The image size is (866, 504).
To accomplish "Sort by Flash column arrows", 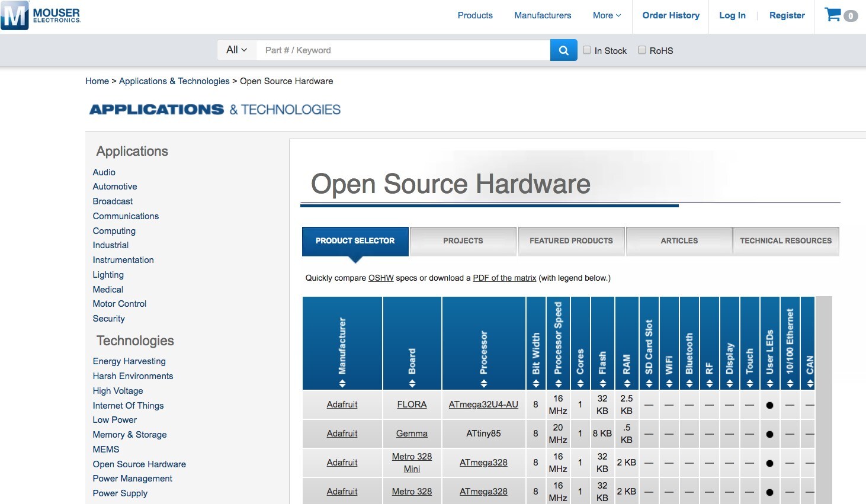I will click(602, 383).
